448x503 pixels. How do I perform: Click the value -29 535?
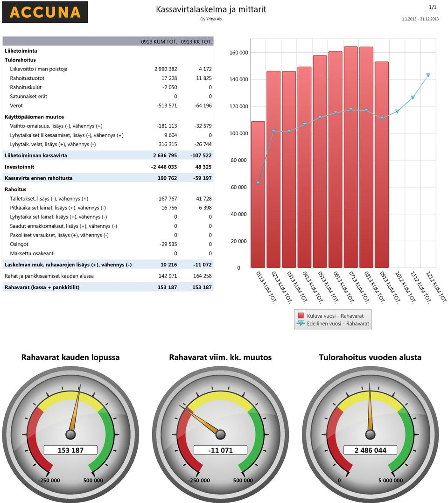coord(168,244)
